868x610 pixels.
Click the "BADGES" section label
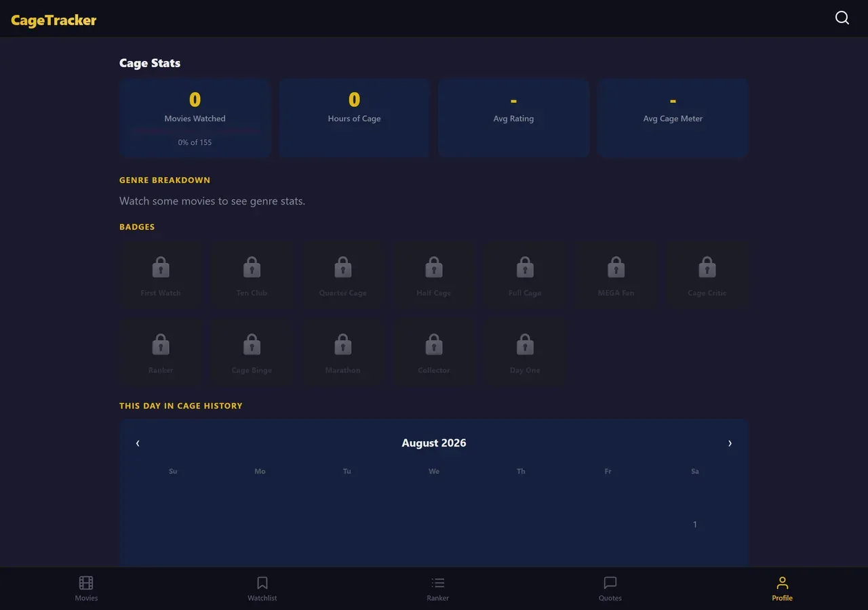point(137,227)
